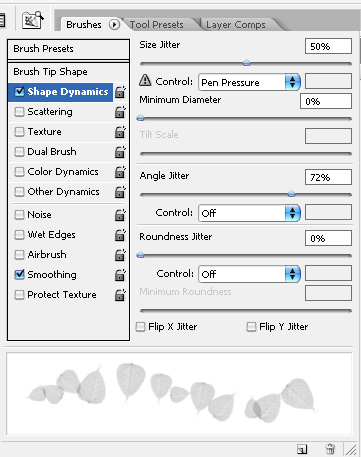Viewport: 361px width, 457px height.
Task: Click the brush palette toggle icon
Action: [x=33, y=20]
